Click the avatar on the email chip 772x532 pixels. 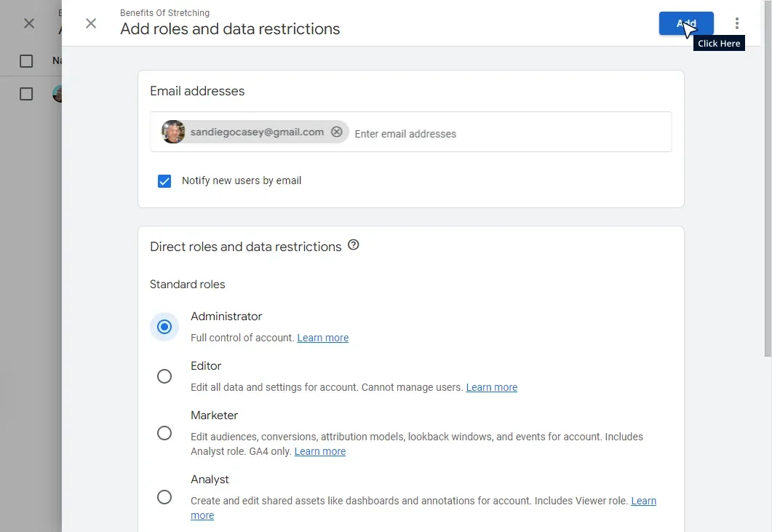[172, 132]
